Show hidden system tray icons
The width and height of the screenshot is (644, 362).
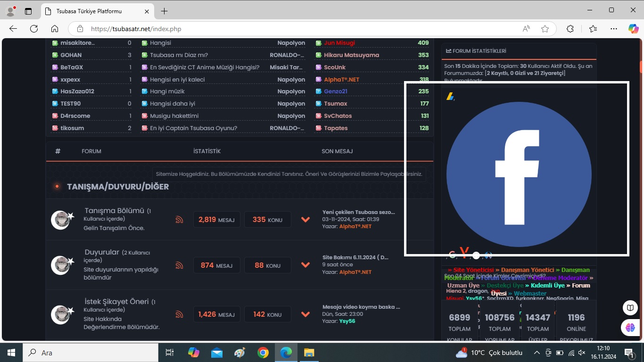(x=537, y=353)
